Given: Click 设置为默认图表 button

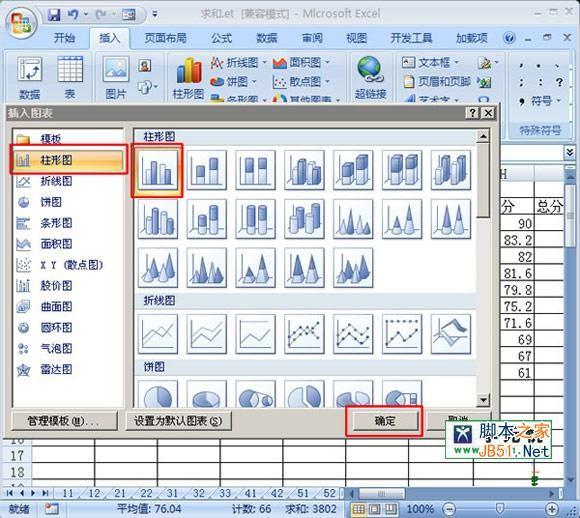Looking at the screenshot, I should [x=178, y=421].
